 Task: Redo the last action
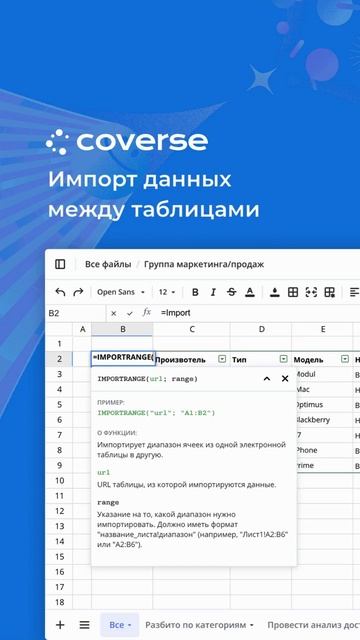click(x=78, y=292)
